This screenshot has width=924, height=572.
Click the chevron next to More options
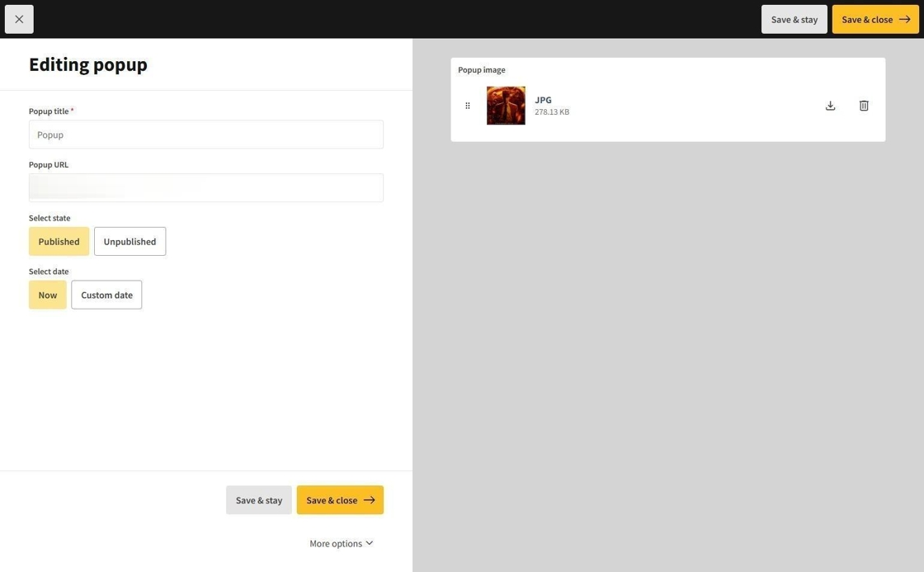(x=369, y=543)
